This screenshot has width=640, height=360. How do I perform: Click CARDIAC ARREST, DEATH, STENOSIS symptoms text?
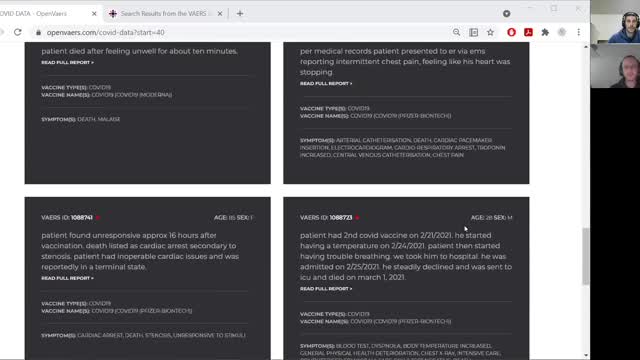coord(144,335)
